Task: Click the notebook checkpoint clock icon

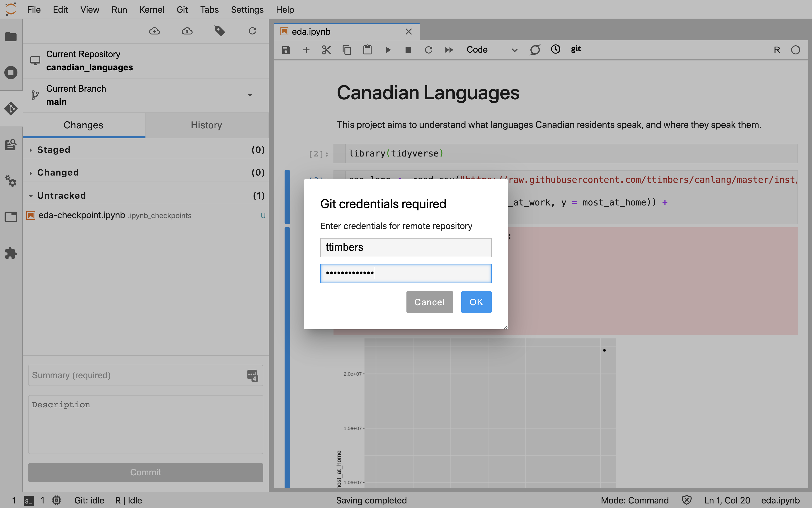Action: click(x=556, y=49)
